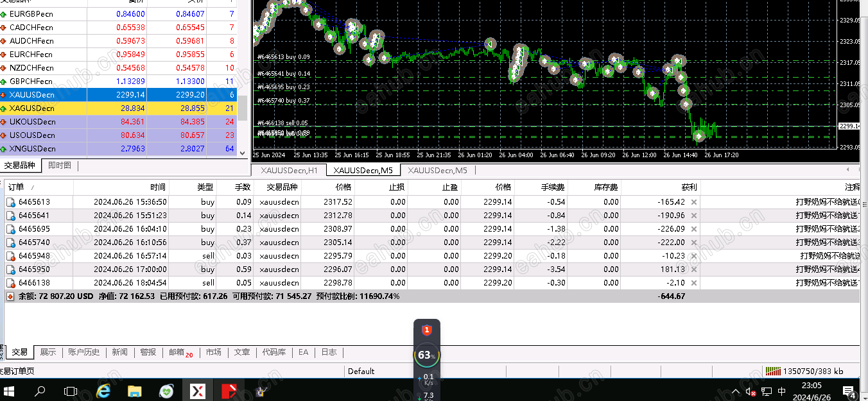
Task: Click the arrow icon beside UKOUSDecn
Action: click(4, 121)
